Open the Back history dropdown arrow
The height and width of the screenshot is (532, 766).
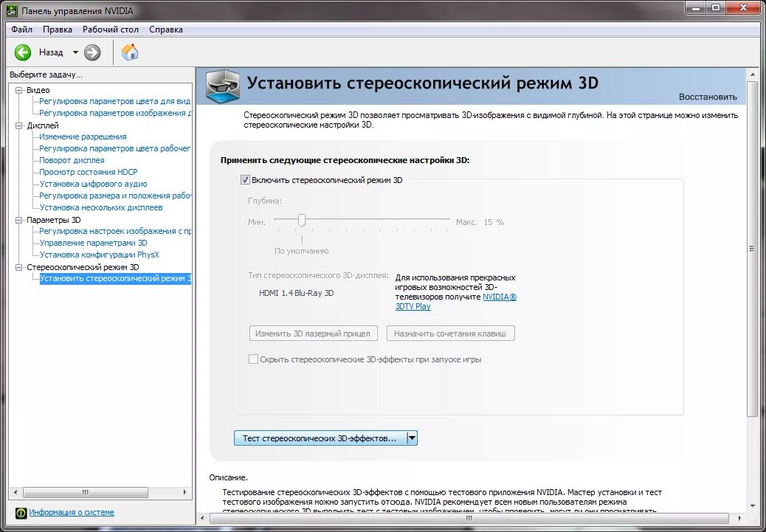point(75,52)
